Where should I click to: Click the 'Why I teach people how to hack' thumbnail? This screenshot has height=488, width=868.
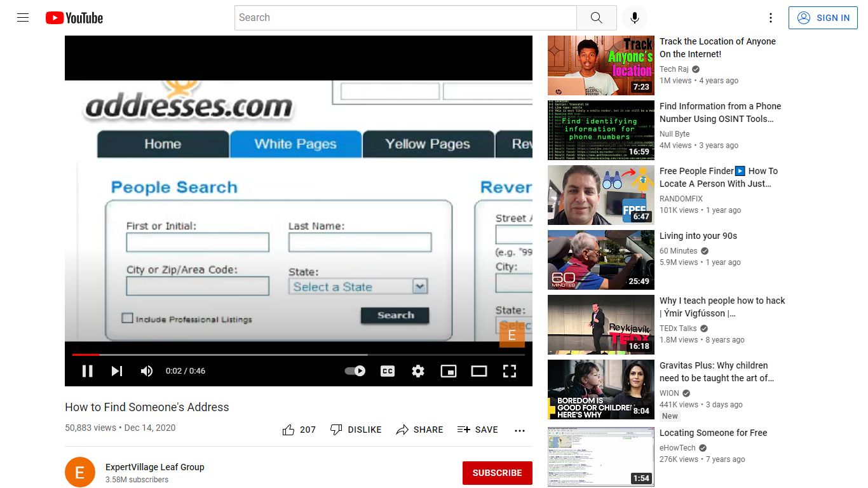(601, 325)
